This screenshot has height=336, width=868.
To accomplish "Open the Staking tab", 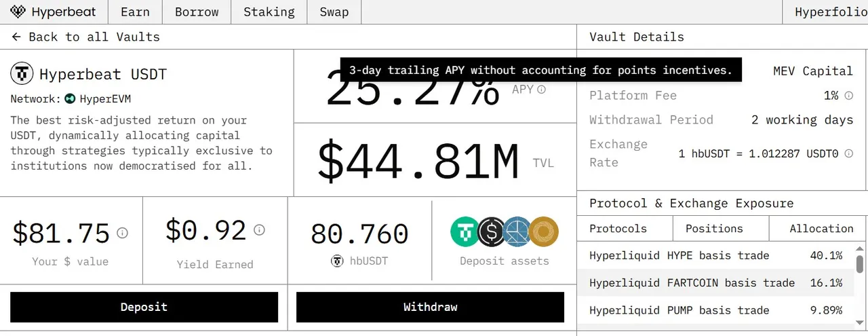I will (269, 12).
